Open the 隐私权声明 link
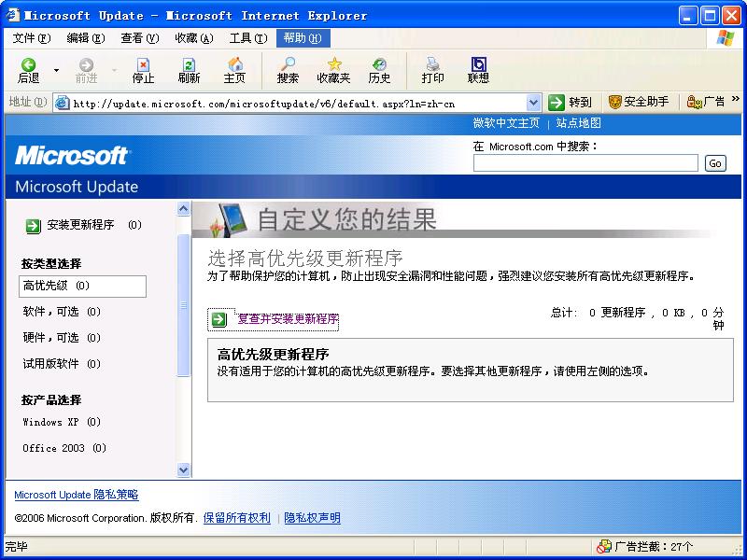Viewport: 747px width, 560px height. tap(312, 518)
